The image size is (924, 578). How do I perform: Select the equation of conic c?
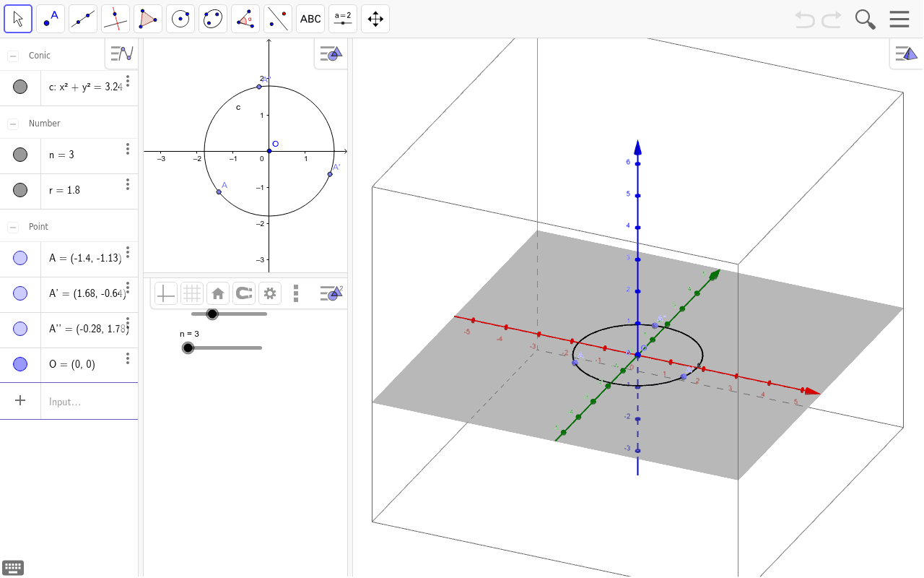pos(86,87)
